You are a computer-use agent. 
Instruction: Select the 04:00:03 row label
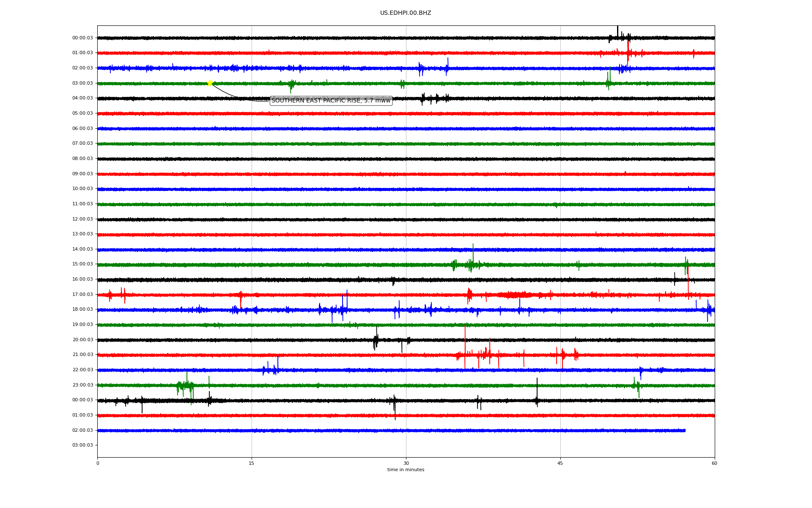click(82, 98)
